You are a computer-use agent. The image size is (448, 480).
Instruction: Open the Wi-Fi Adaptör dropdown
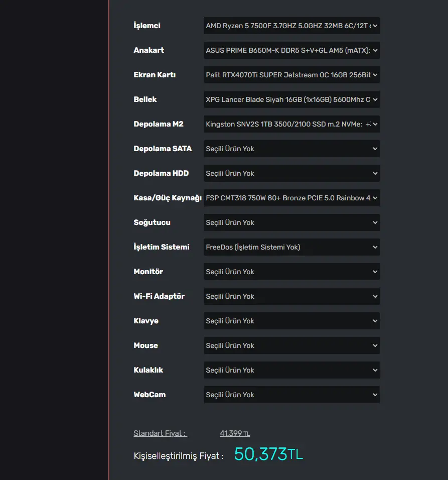click(x=292, y=296)
